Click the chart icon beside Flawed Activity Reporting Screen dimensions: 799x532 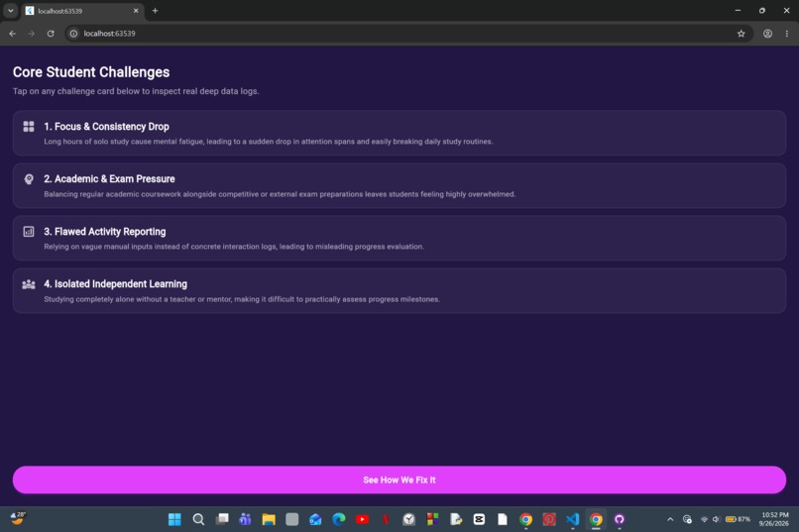(29, 232)
